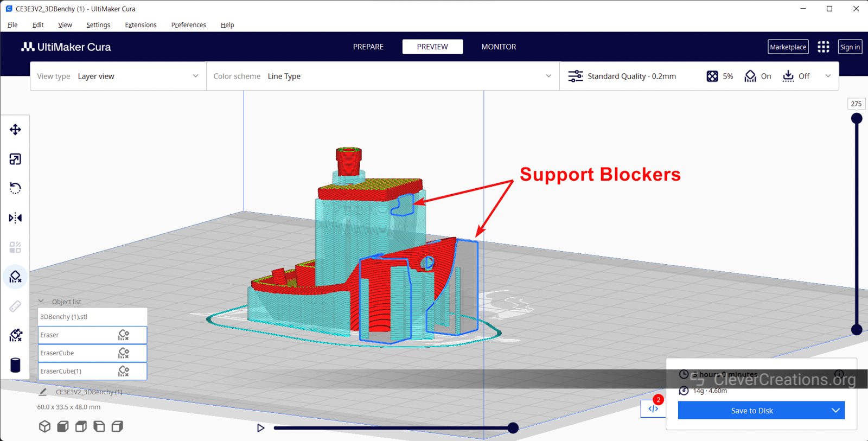Select EraserCube in object list

[x=92, y=353]
